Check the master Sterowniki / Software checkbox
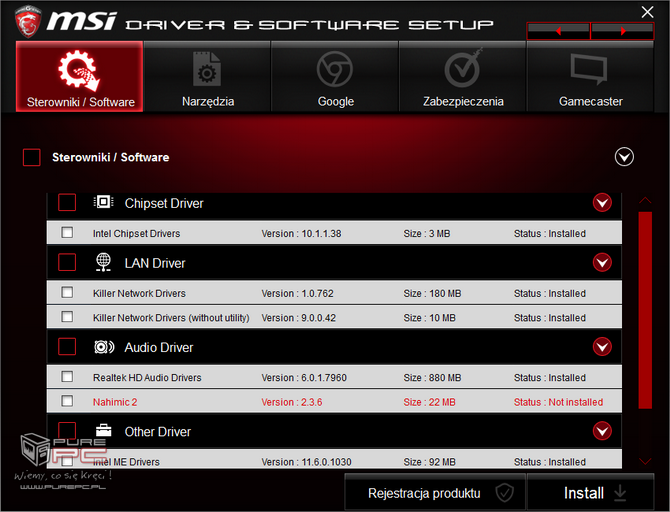 tap(32, 157)
